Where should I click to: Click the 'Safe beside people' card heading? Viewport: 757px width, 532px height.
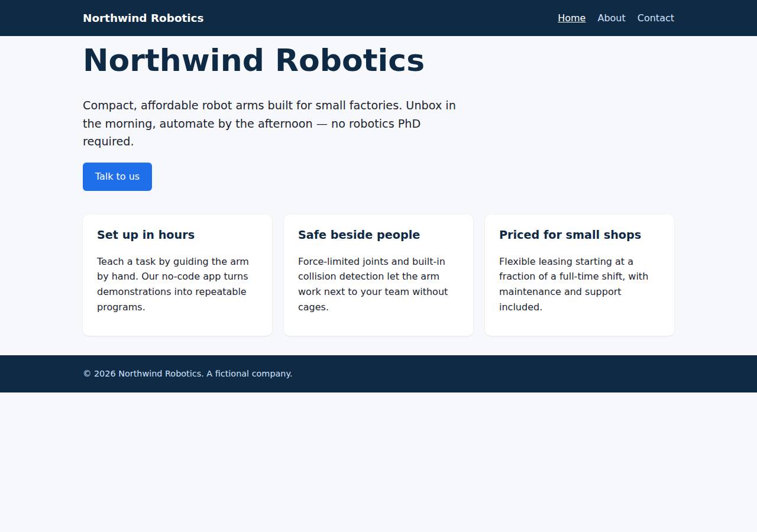click(x=359, y=235)
